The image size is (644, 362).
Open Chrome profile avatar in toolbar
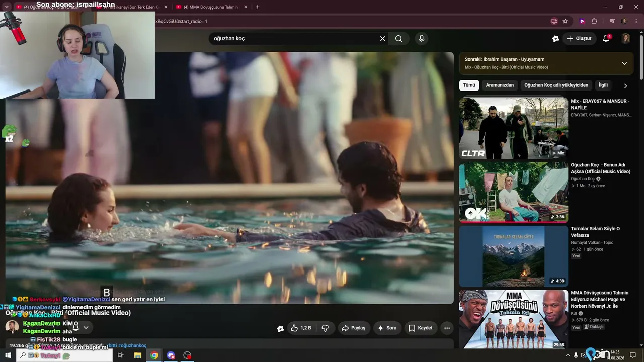624,21
